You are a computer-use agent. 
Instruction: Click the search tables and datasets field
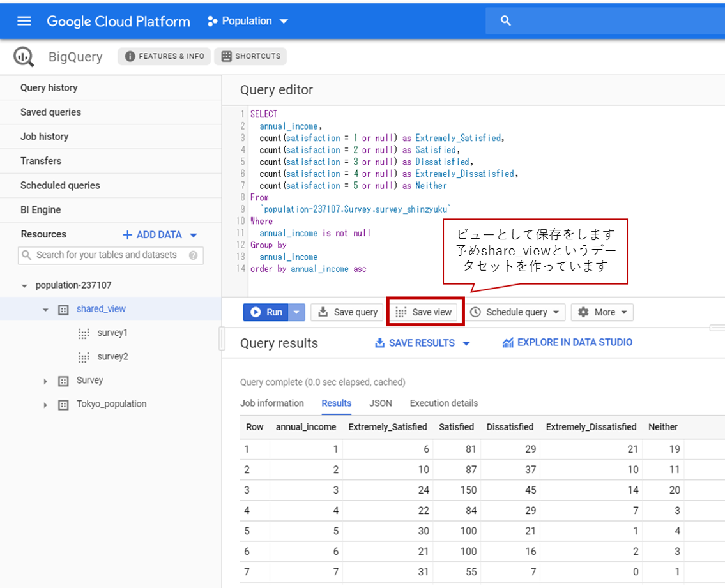[x=107, y=255]
